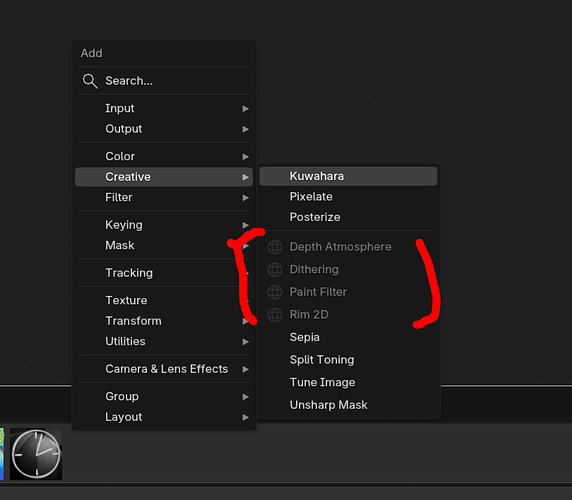
Task: Choose Kuwahara from Creative submenu
Action: tap(348, 176)
